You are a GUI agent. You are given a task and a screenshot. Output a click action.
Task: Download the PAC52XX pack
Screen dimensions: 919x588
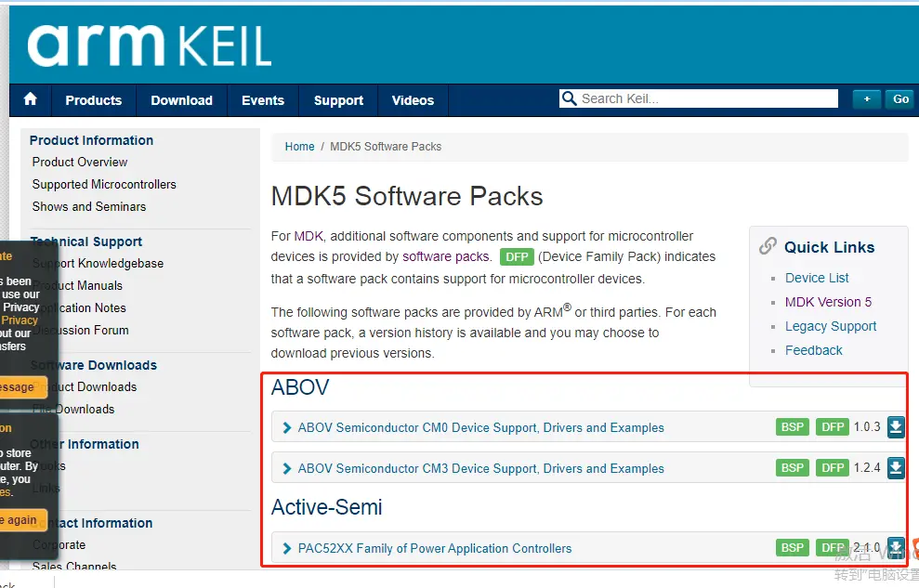pyautogui.click(x=896, y=548)
